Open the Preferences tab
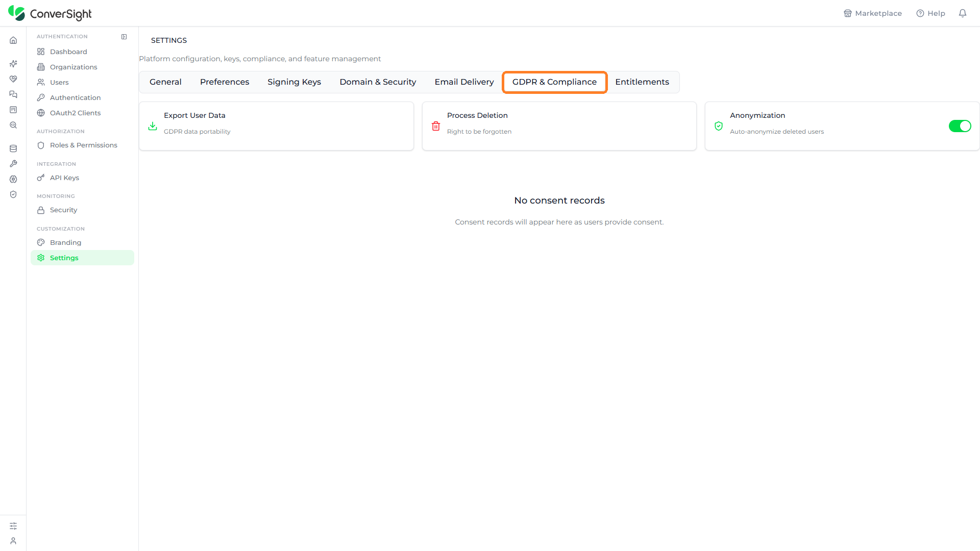 [225, 82]
